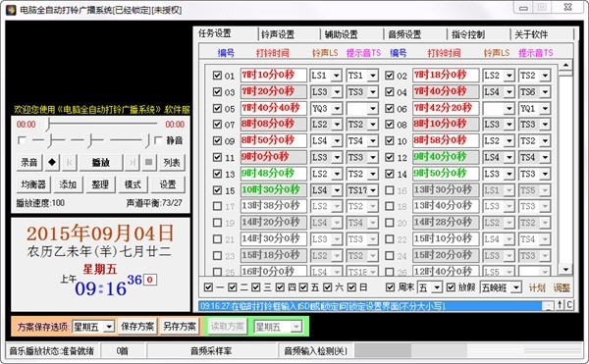Uncheck task 01 checkbox
Image resolution: width=589 pixels, height=364 pixels.
pyautogui.click(x=217, y=75)
